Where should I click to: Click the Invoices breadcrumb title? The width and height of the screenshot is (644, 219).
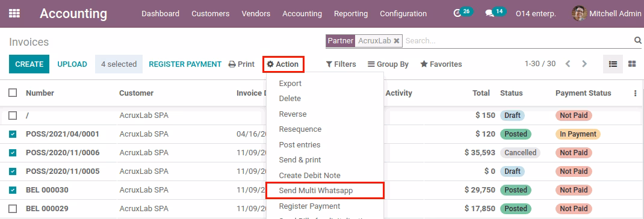point(29,42)
